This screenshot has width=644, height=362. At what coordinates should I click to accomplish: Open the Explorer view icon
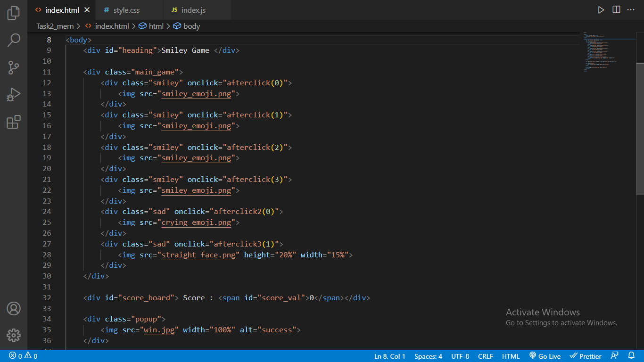click(13, 13)
